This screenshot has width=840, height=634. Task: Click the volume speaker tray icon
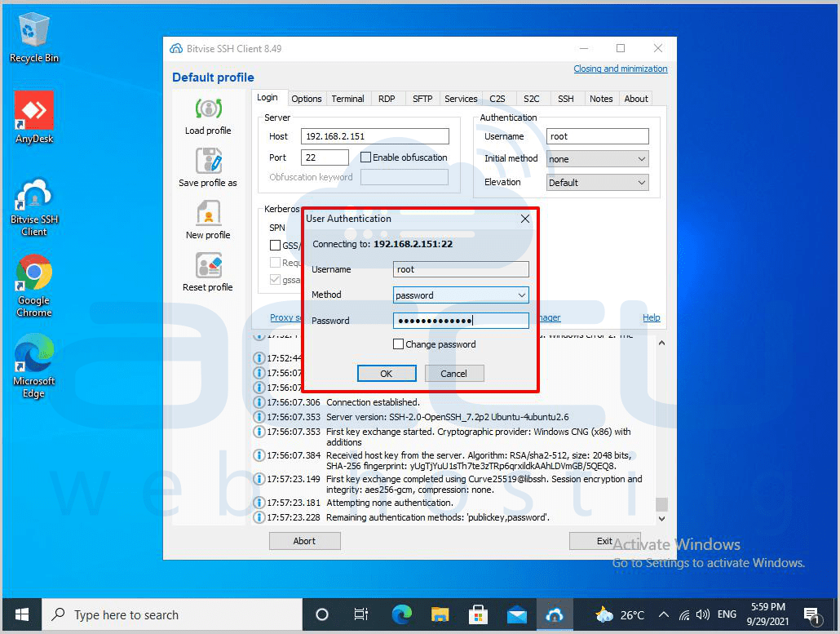point(702,614)
